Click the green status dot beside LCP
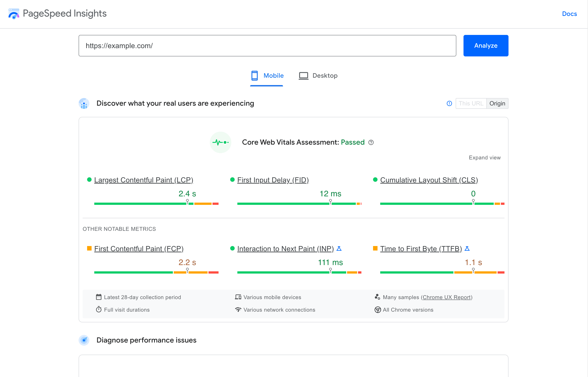 click(x=89, y=180)
